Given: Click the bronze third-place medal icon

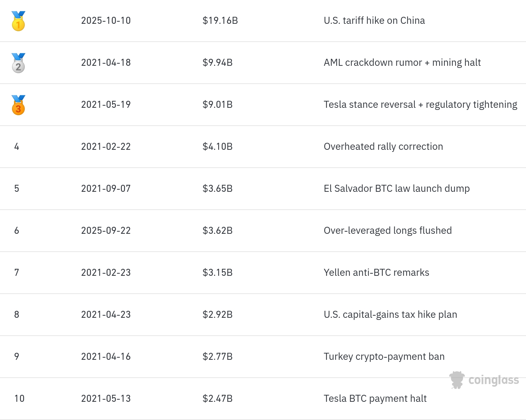Looking at the screenshot, I should (18, 105).
